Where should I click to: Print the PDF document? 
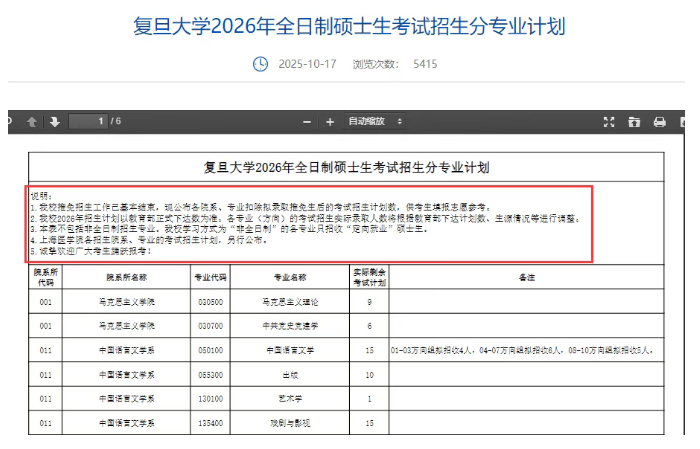pyautogui.click(x=659, y=122)
